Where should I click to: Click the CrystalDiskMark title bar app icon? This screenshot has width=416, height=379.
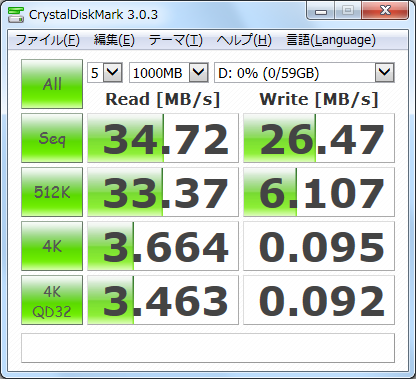[16, 15]
